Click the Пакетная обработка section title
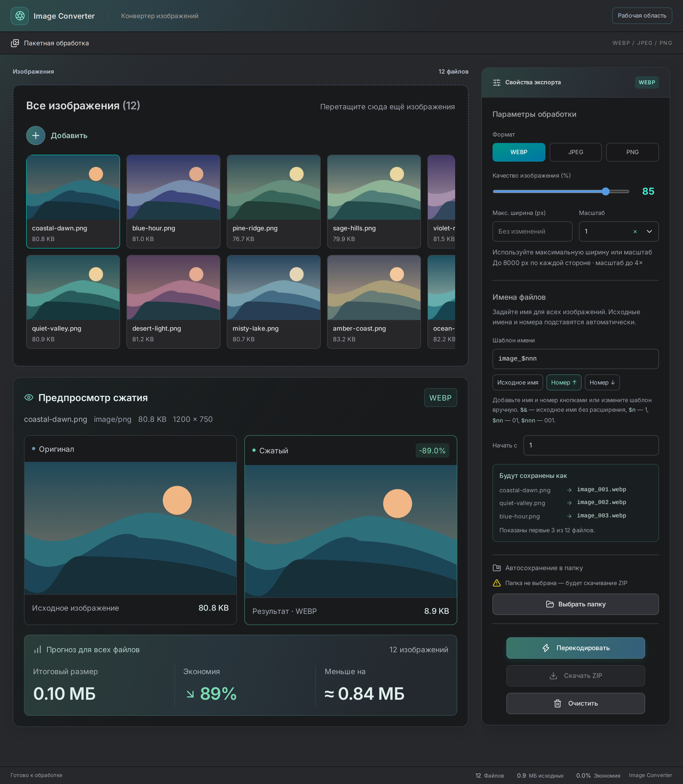The width and height of the screenshot is (683, 784). (x=56, y=43)
